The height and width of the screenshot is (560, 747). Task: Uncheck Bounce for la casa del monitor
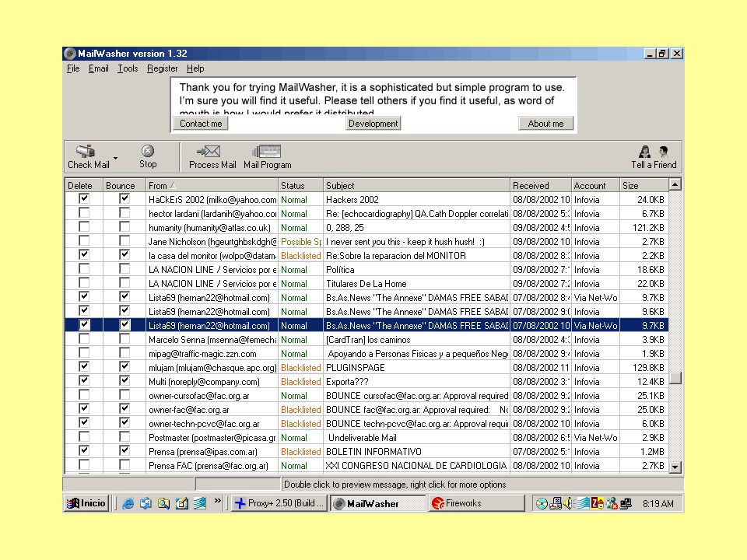tap(124, 254)
